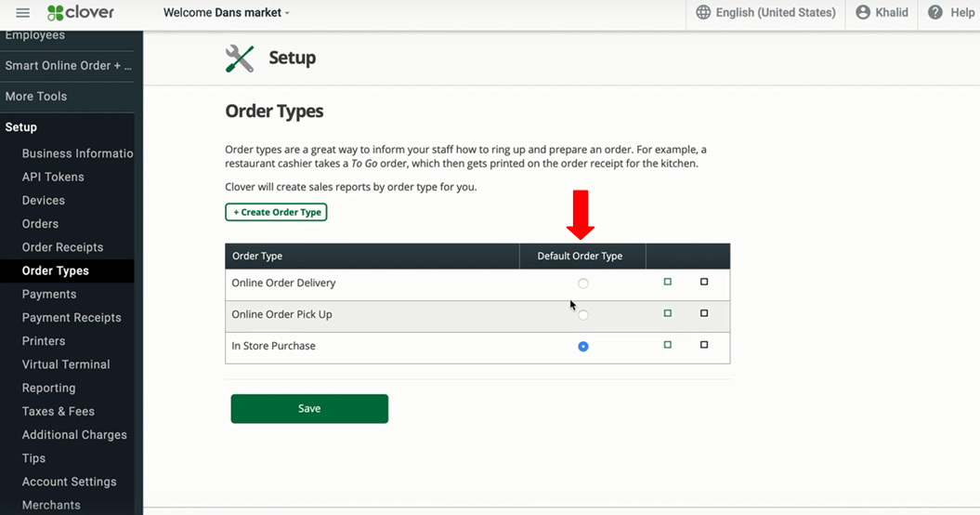Click the Clover logo
The width and height of the screenshot is (980, 515).
pyautogui.click(x=81, y=12)
